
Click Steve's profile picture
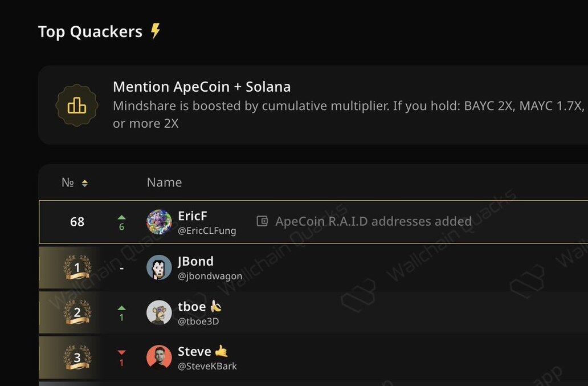[159, 357]
